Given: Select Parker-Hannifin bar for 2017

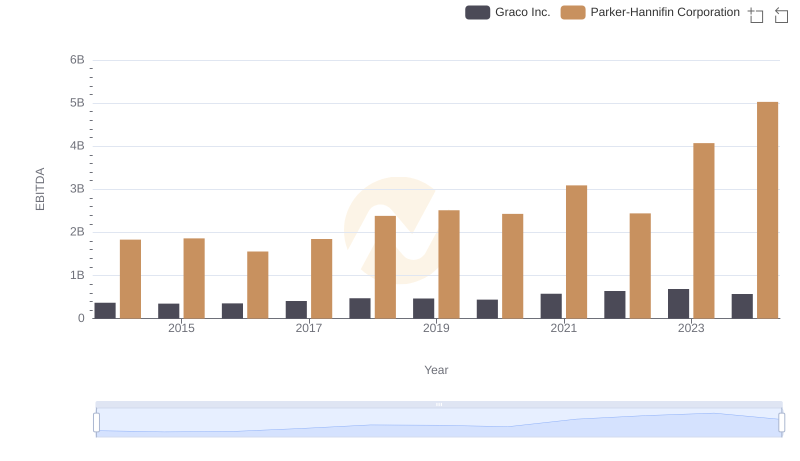Looking at the screenshot, I should coord(321,278).
